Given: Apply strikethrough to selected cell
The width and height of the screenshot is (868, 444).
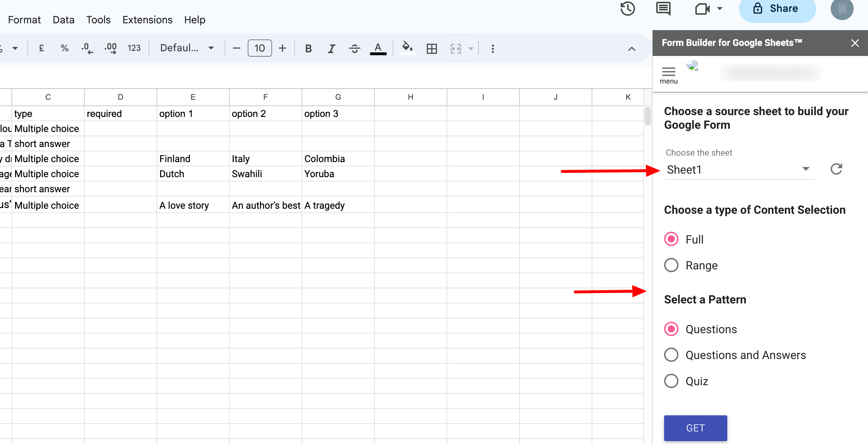Looking at the screenshot, I should tap(354, 48).
